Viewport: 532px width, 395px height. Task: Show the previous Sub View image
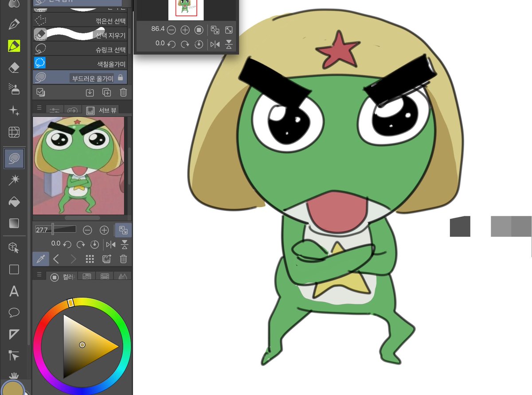(56, 259)
